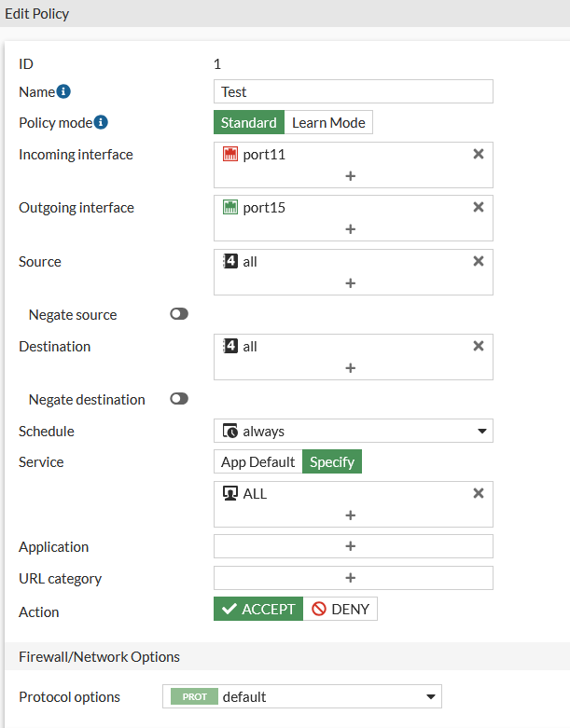Click the Name input field
This screenshot has width=570, height=728.
[x=353, y=91]
